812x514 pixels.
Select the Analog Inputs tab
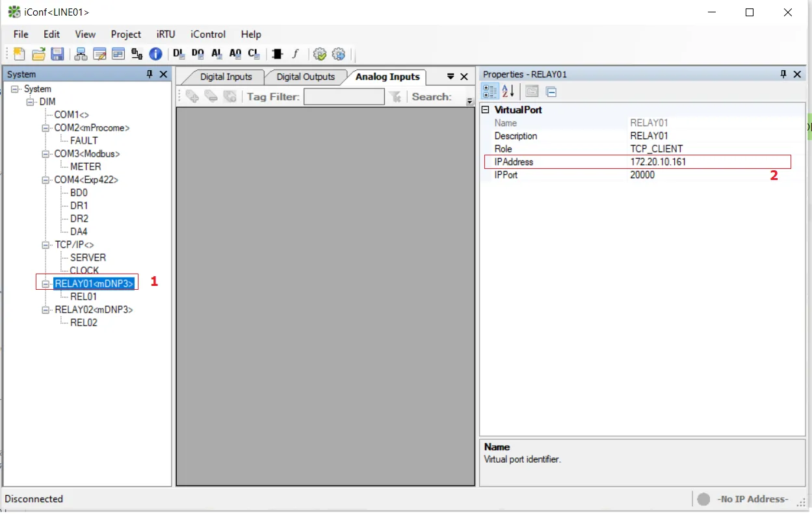pos(387,77)
